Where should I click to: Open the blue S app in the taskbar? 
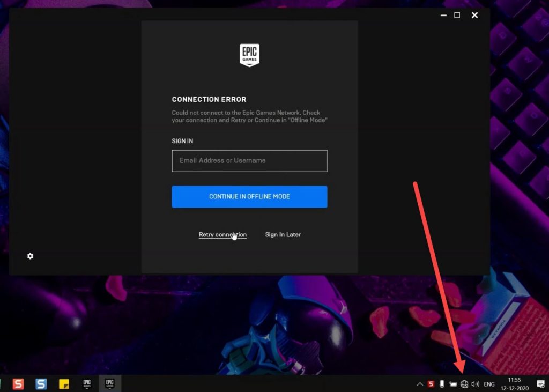pos(41,384)
